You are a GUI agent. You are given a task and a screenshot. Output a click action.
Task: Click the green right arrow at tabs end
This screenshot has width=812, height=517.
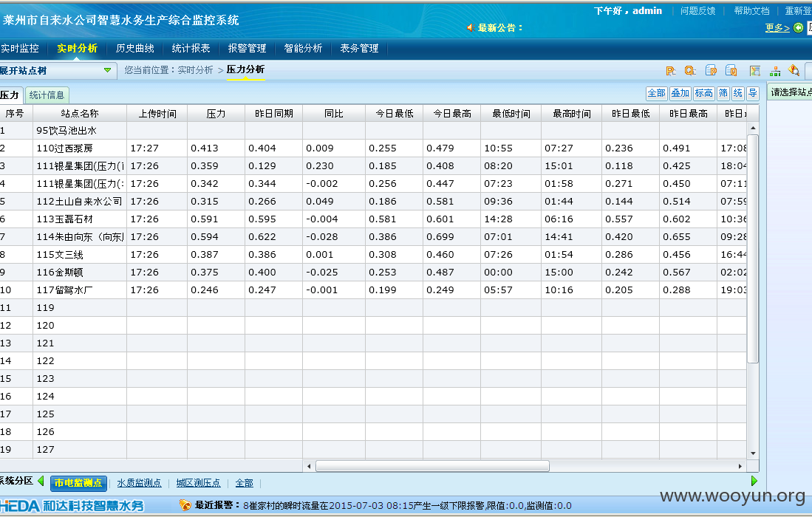[754, 481]
